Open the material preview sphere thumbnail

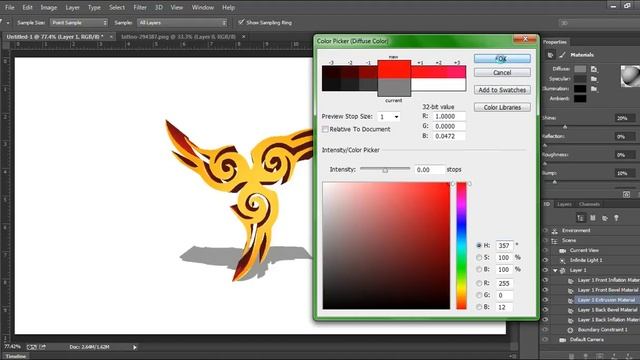click(x=630, y=76)
